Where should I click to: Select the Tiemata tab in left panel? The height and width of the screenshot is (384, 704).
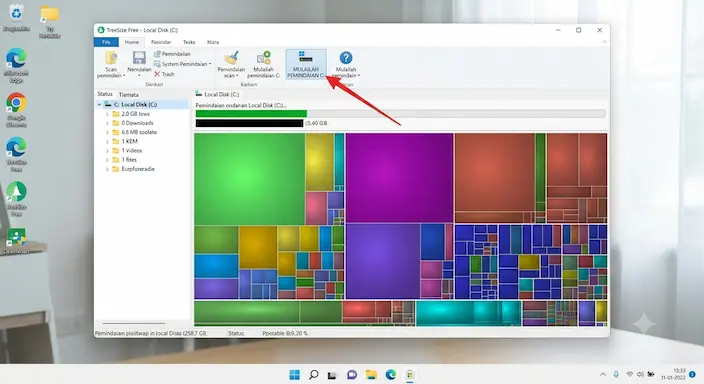[x=128, y=95]
